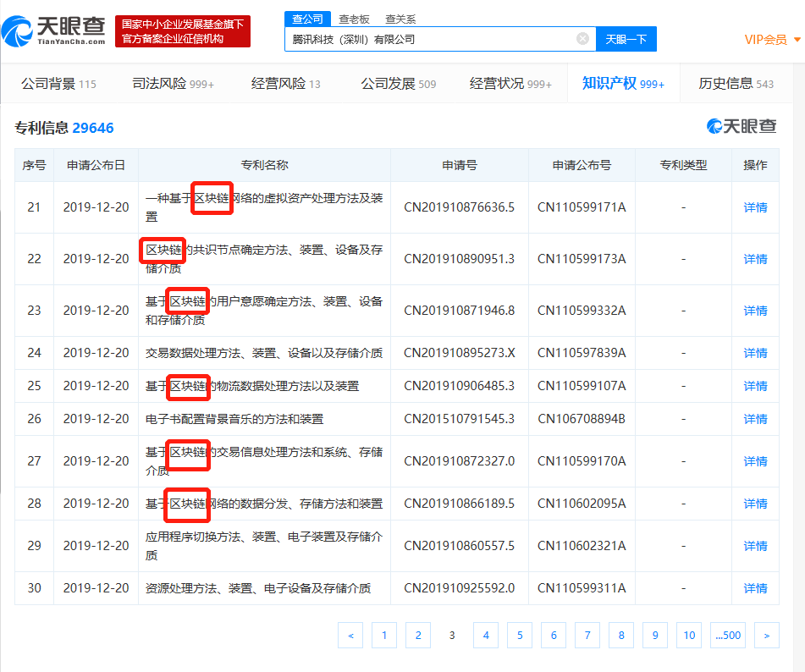Jump to page 10 of patent results
The width and height of the screenshot is (805, 672).
coord(689,636)
